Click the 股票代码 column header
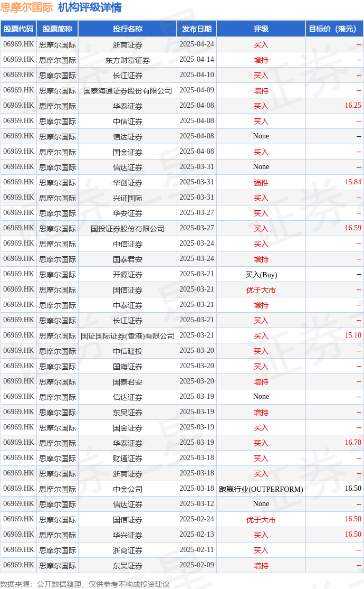Viewport: 364px width, 589px height. point(18,29)
